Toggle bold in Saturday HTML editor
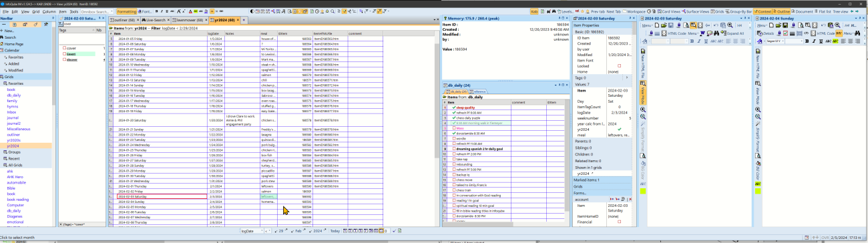 click(x=692, y=41)
